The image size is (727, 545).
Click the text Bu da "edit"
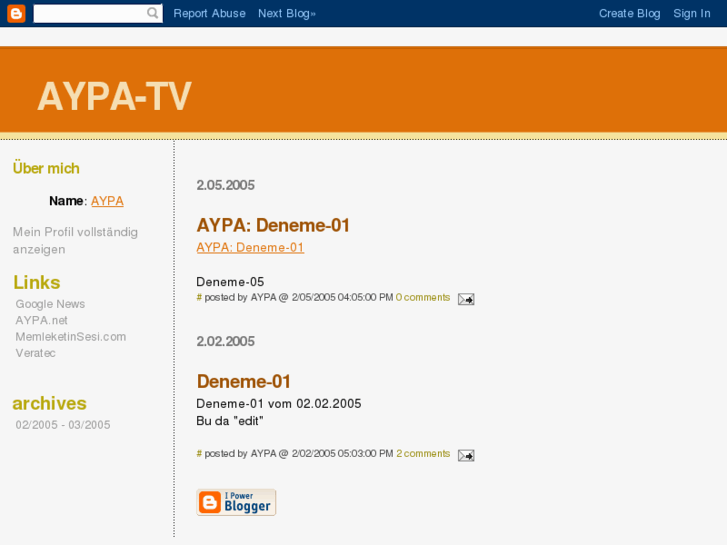pyautogui.click(x=230, y=421)
